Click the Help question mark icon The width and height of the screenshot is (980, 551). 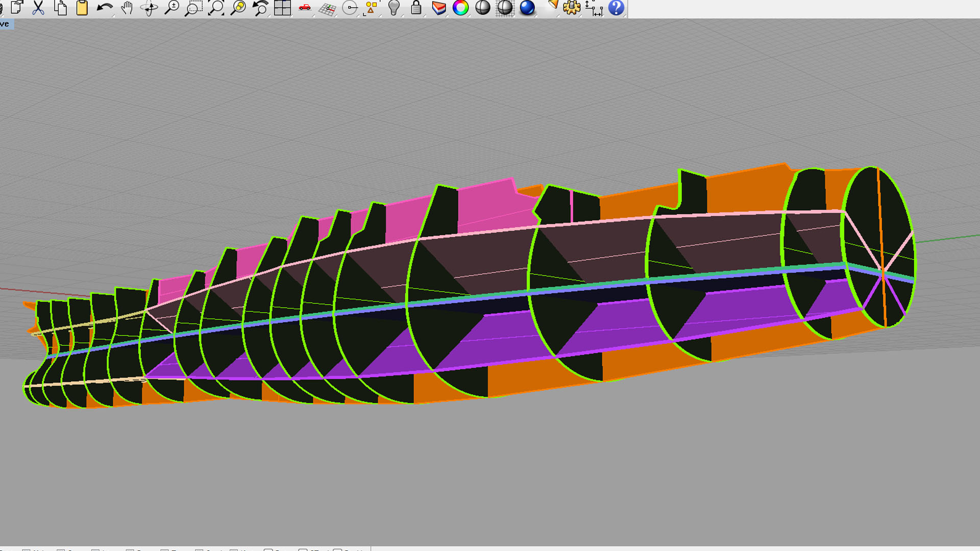pos(616,8)
